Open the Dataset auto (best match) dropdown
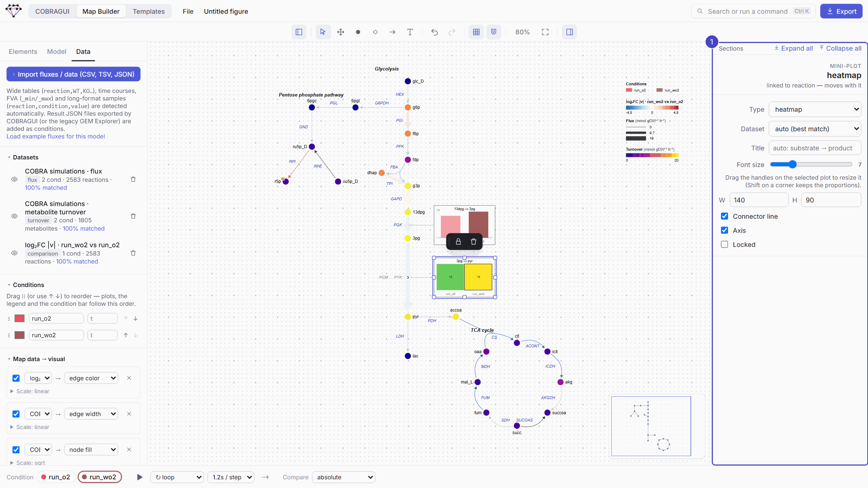Screen dimensions: 868x488 (x=815, y=129)
